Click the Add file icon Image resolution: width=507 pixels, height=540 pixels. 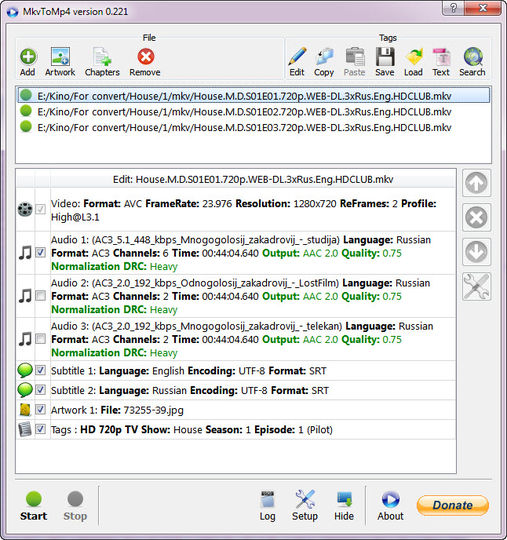[28, 57]
